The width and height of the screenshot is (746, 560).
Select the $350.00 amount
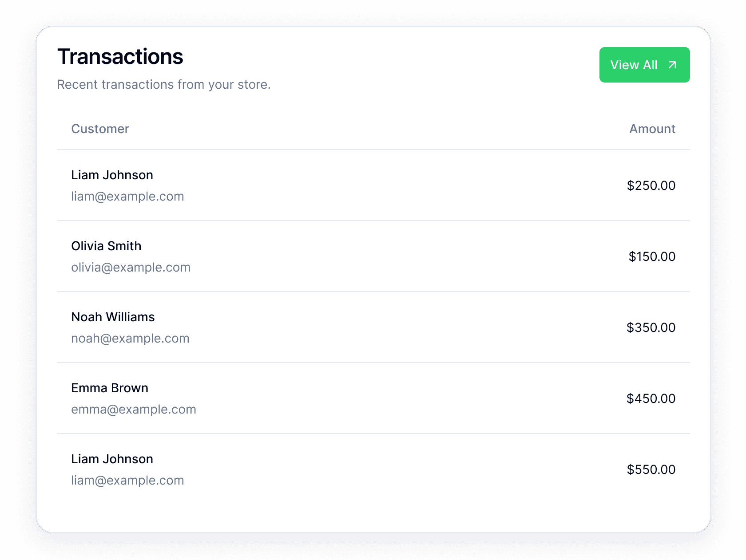point(651,327)
